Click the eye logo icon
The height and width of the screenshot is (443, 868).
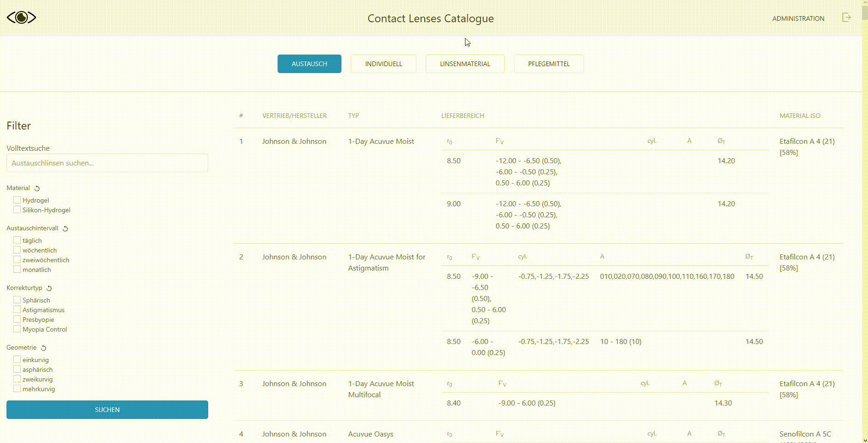[x=21, y=18]
